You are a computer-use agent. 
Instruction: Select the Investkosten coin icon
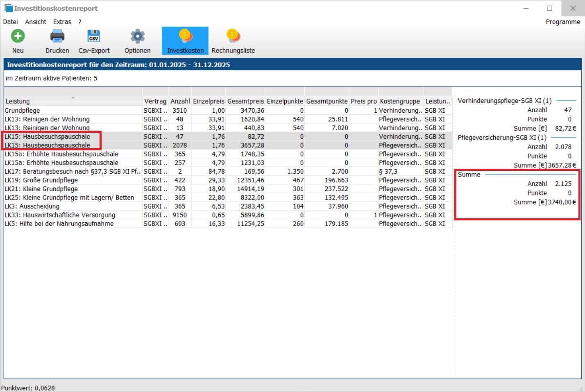tap(185, 36)
